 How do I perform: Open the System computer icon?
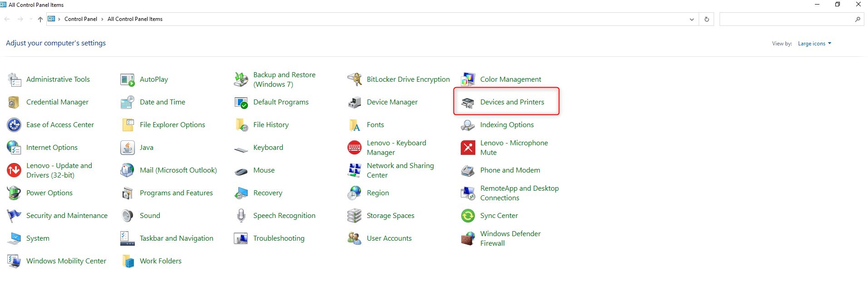coord(14,238)
